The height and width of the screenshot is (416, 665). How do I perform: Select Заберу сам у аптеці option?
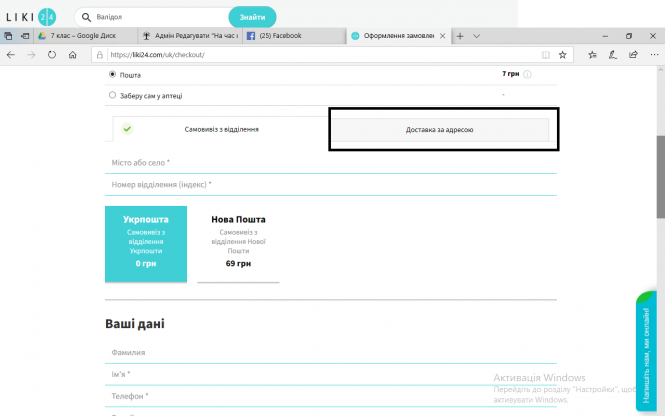[x=111, y=96]
